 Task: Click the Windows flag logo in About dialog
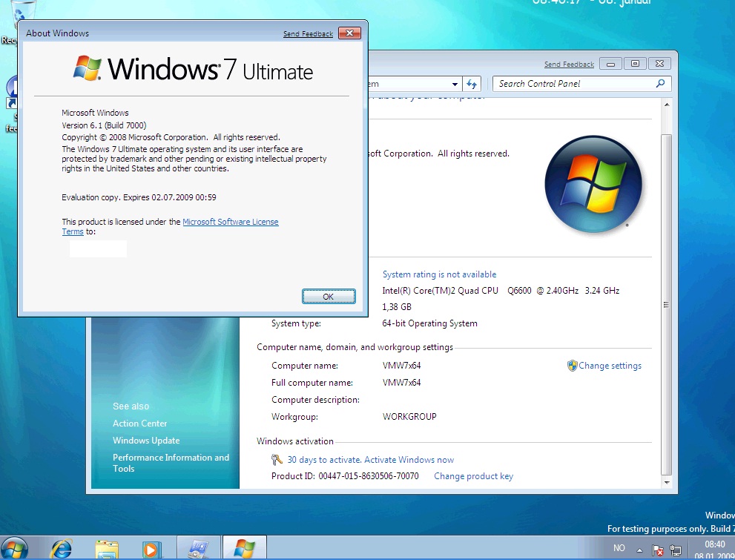click(x=88, y=68)
